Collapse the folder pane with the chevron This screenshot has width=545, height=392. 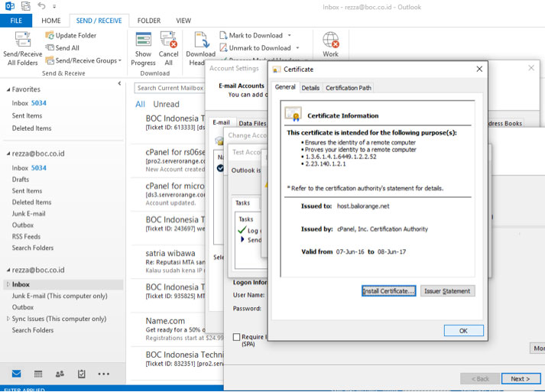pos(119,83)
